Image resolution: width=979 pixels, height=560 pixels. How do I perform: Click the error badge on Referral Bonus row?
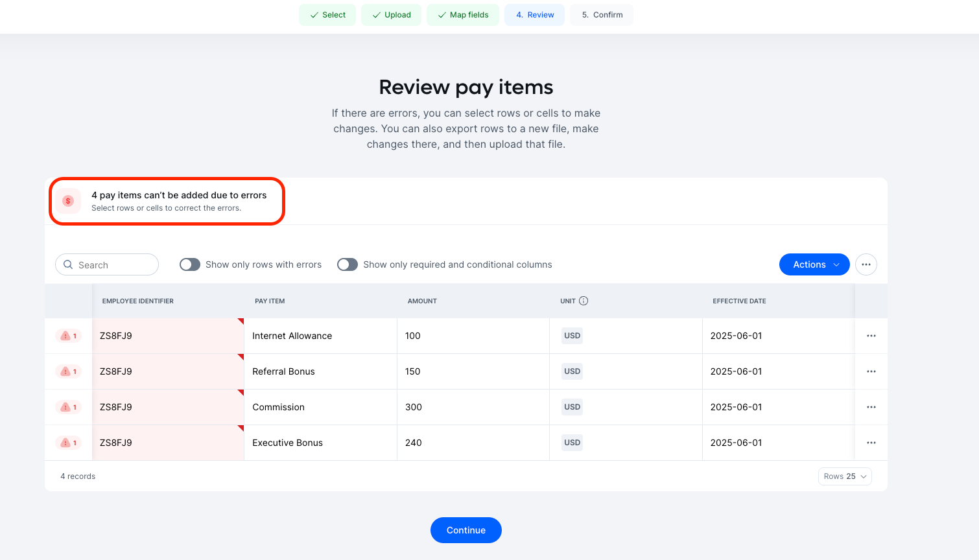click(68, 371)
